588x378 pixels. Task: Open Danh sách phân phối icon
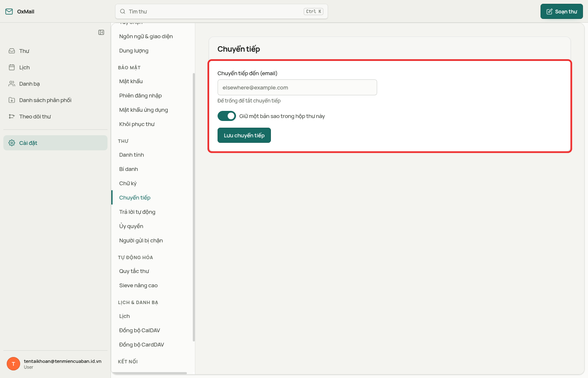12,100
